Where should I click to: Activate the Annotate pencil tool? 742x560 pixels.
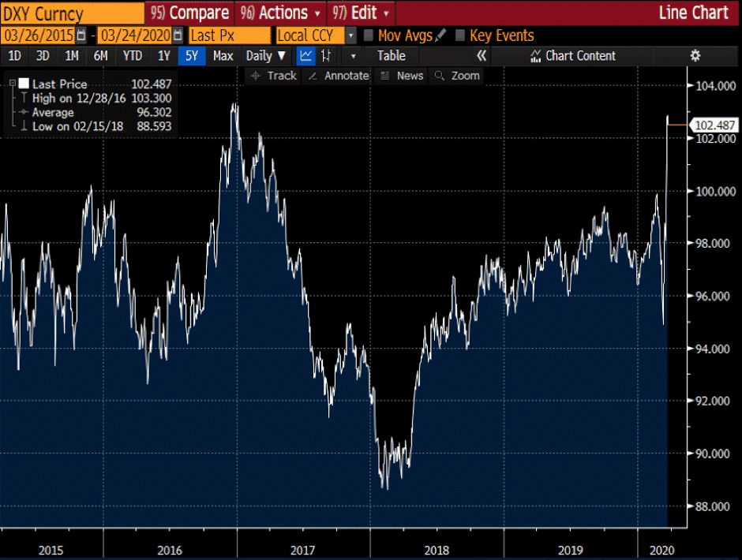pyautogui.click(x=339, y=76)
